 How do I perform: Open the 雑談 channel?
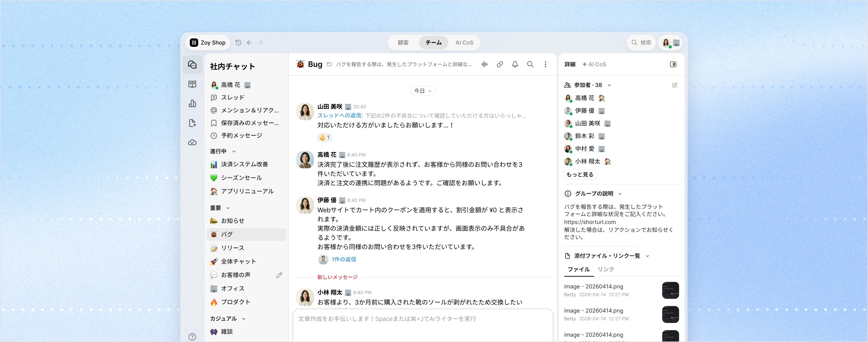pos(246,331)
